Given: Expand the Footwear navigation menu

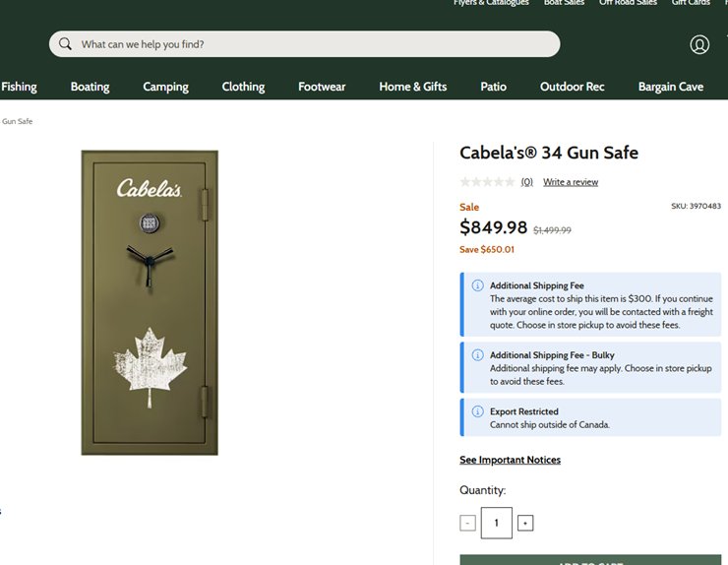Looking at the screenshot, I should click(322, 87).
